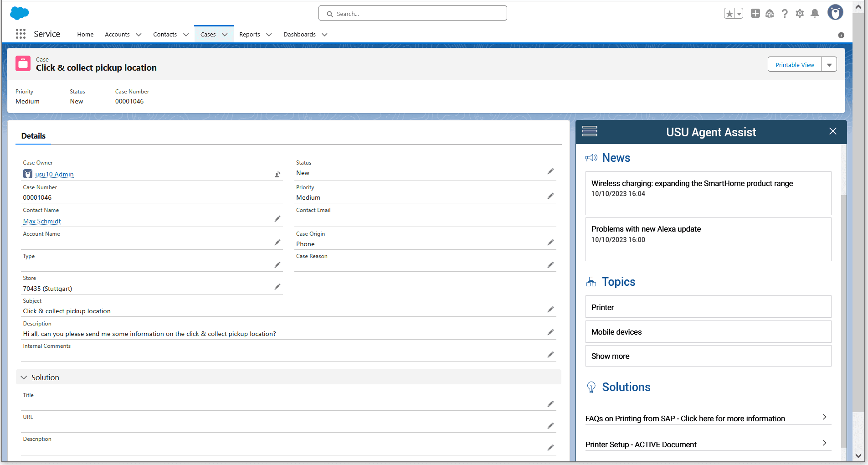
Task: Collapse the Solution section
Action: pyautogui.click(x=24, y=377)
